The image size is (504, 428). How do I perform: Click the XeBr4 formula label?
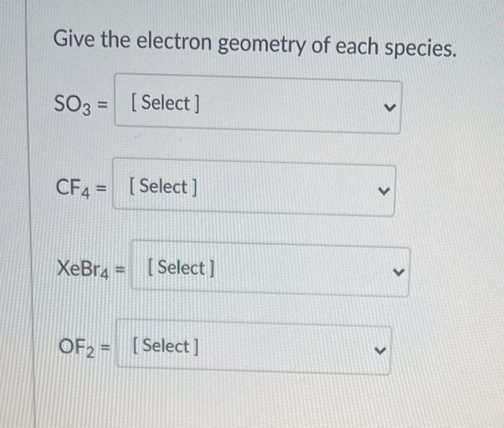[x=83, y=269]
